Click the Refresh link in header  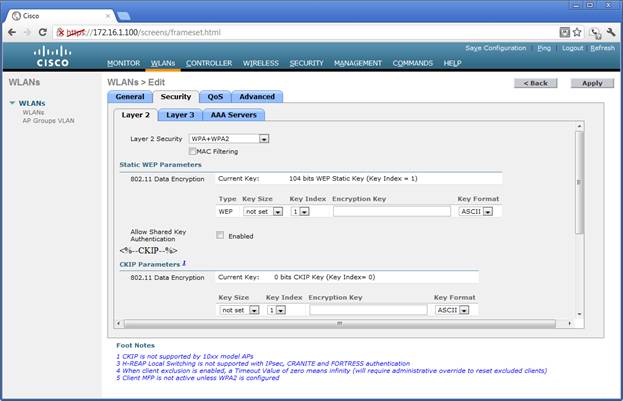click(602, 48)
